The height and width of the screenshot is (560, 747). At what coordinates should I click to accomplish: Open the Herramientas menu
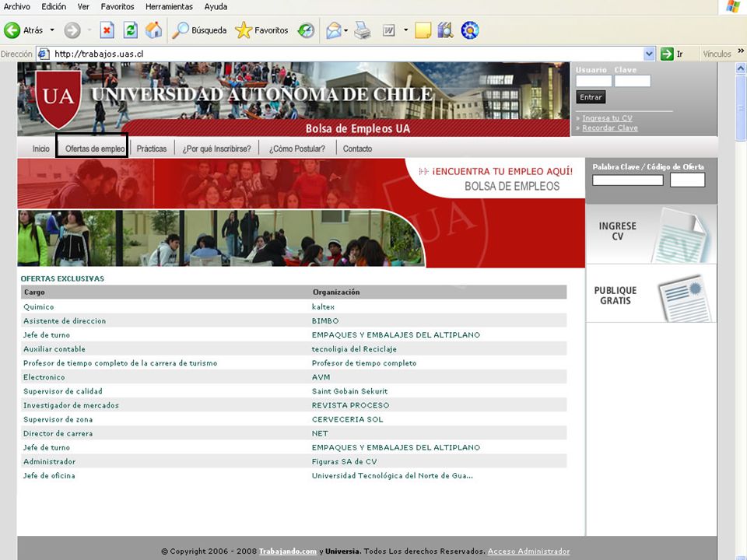pos(169,7)
